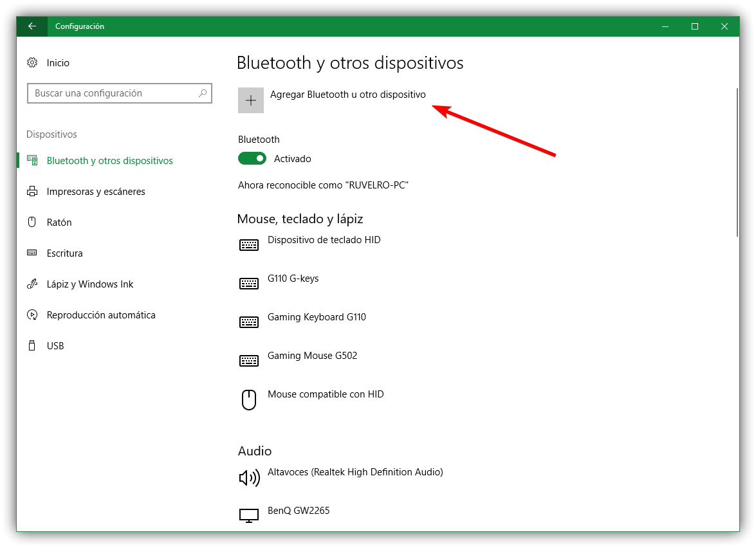Open Escritura settings page
Viewport: 756px width, 548px height.
pyautogui.click(x=64, y=253)
